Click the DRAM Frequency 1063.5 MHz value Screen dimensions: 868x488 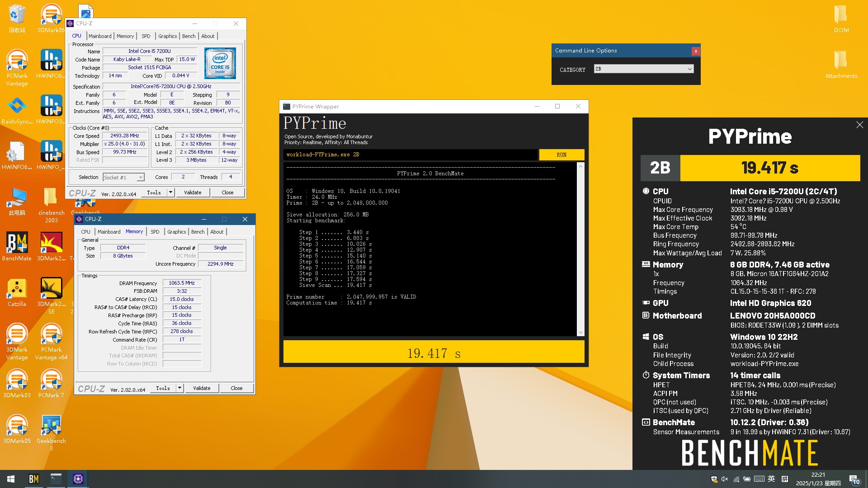tap(182, 283)
